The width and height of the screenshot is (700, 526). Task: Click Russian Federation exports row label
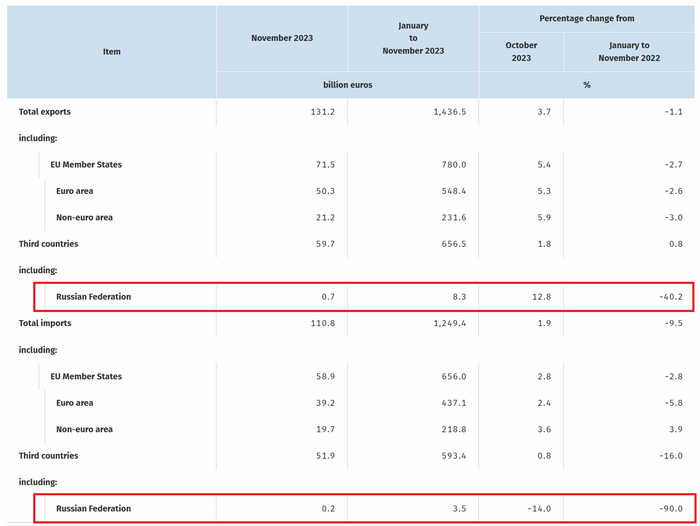point(93,297)
